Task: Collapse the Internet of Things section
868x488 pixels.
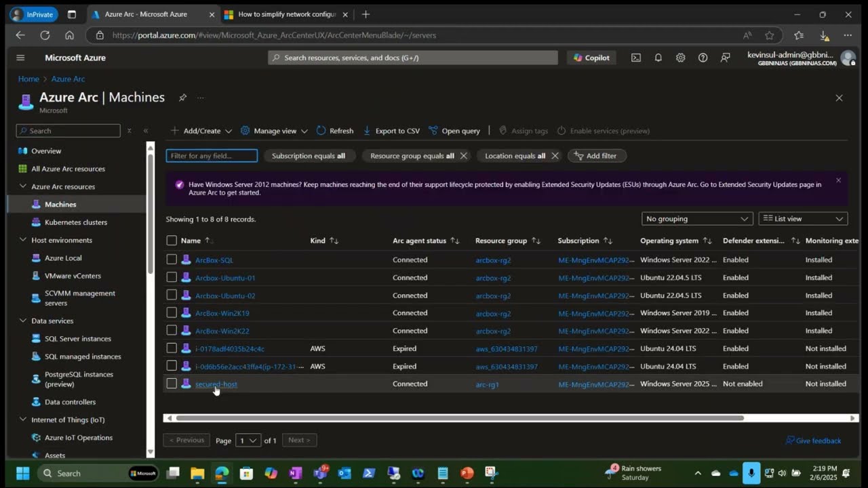Action: pyautogui.click(x=23, y=420)
